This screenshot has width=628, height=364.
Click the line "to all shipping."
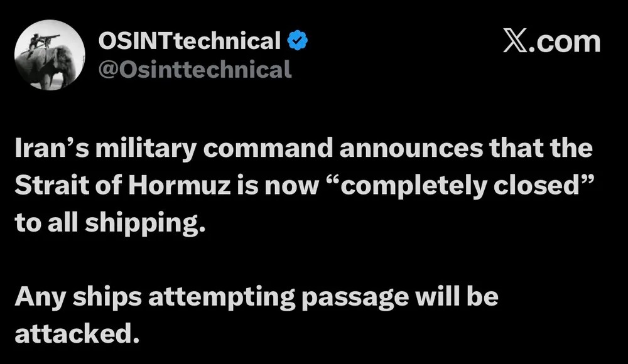click(110, 223)
